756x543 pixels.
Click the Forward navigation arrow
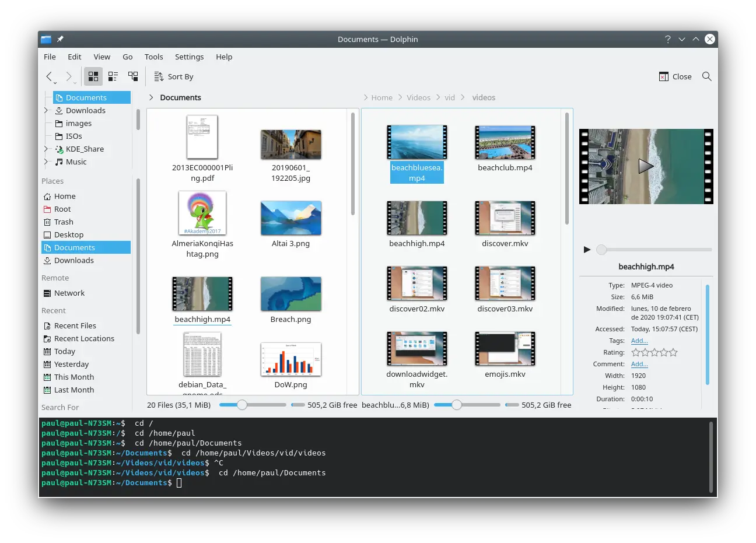69,76
